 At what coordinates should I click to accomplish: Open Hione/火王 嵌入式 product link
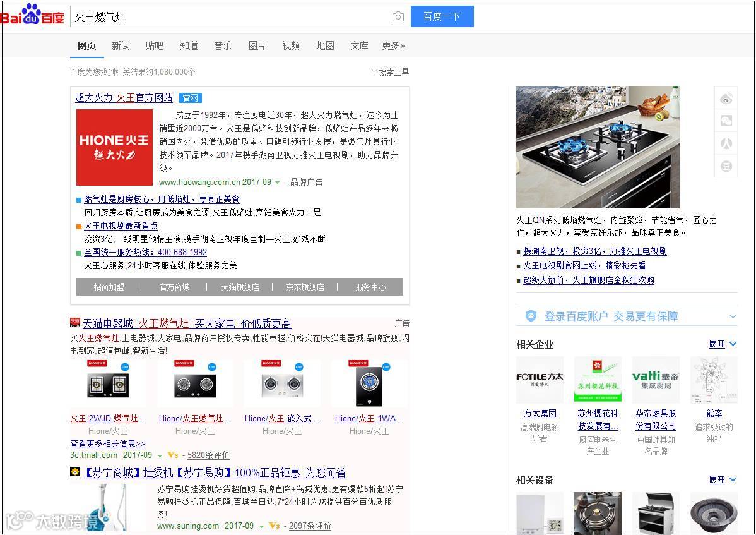tap(282, 419)
